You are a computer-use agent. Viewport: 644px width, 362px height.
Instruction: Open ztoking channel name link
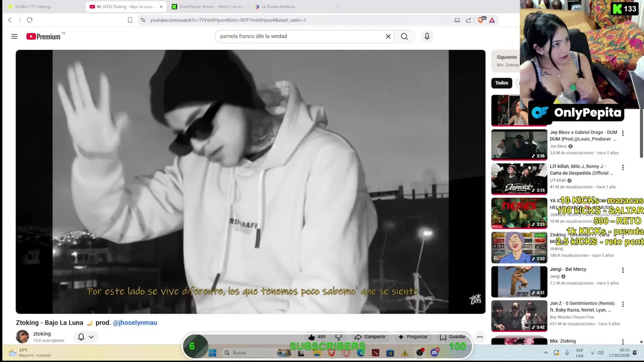point(42,334)
